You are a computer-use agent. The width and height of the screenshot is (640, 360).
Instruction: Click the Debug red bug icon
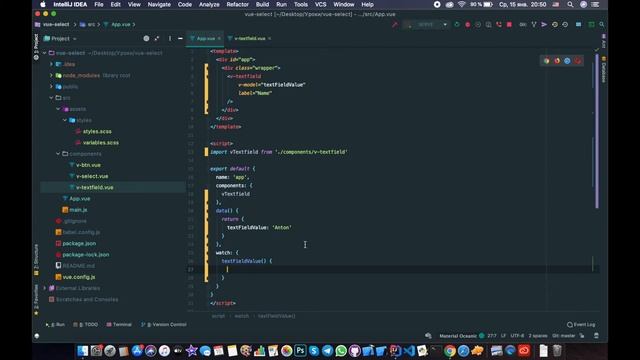(x=468, y=24)
